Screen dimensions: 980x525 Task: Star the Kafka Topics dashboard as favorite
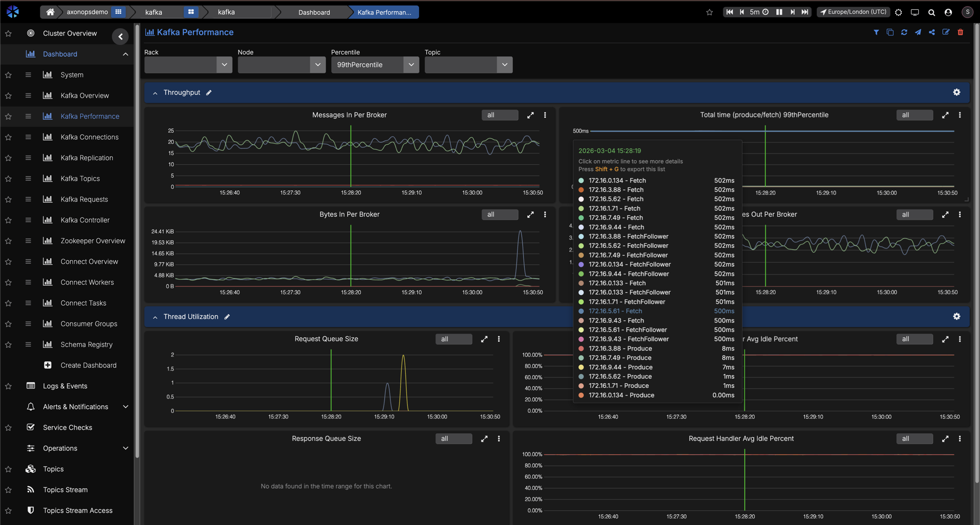pyautogui.click(x=8, y=179)
